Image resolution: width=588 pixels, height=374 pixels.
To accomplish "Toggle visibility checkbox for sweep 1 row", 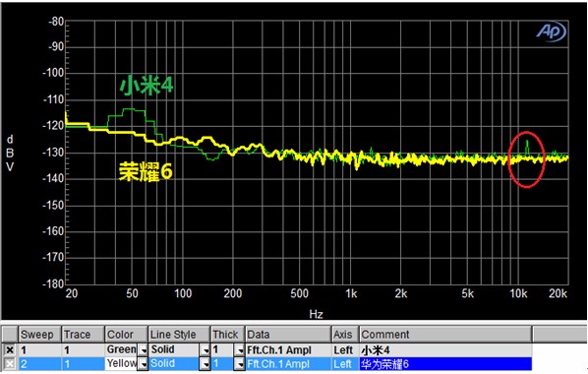I will [x=10, y=350].
